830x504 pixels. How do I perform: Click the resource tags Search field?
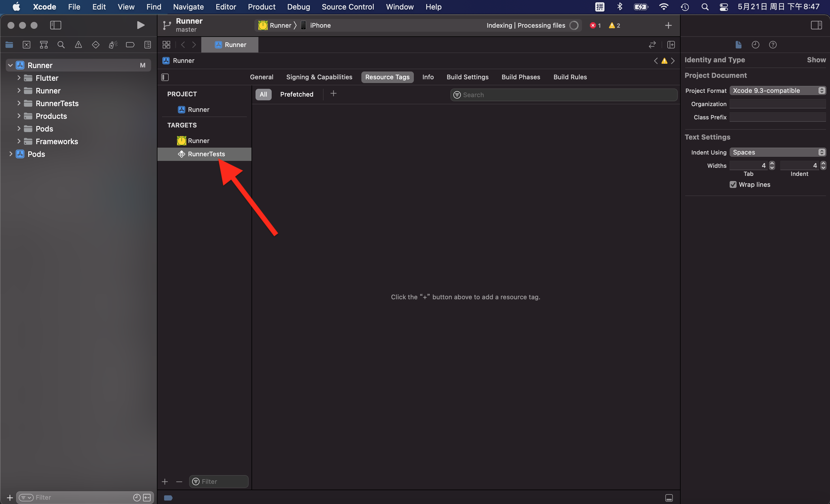click(x=564, y=95)
